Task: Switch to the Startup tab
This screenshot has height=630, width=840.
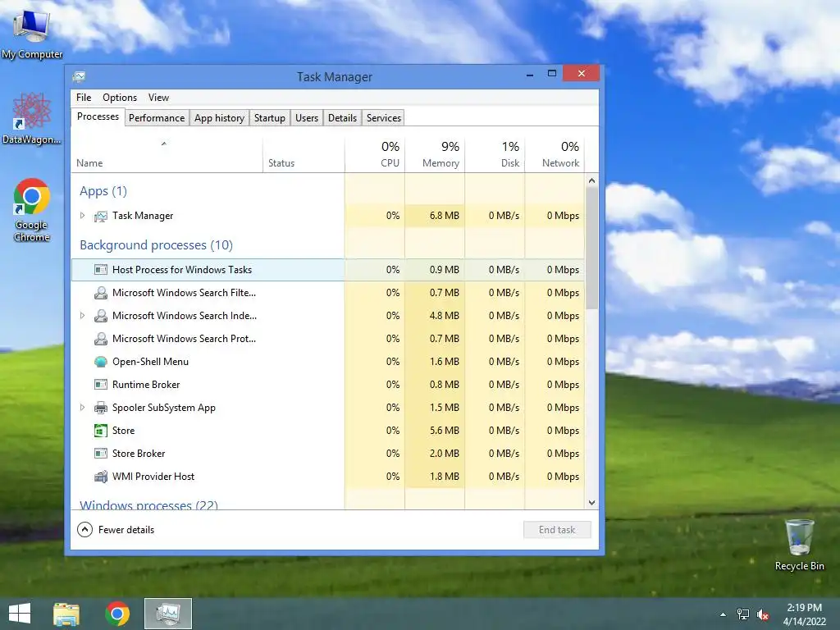Action: 269,118
